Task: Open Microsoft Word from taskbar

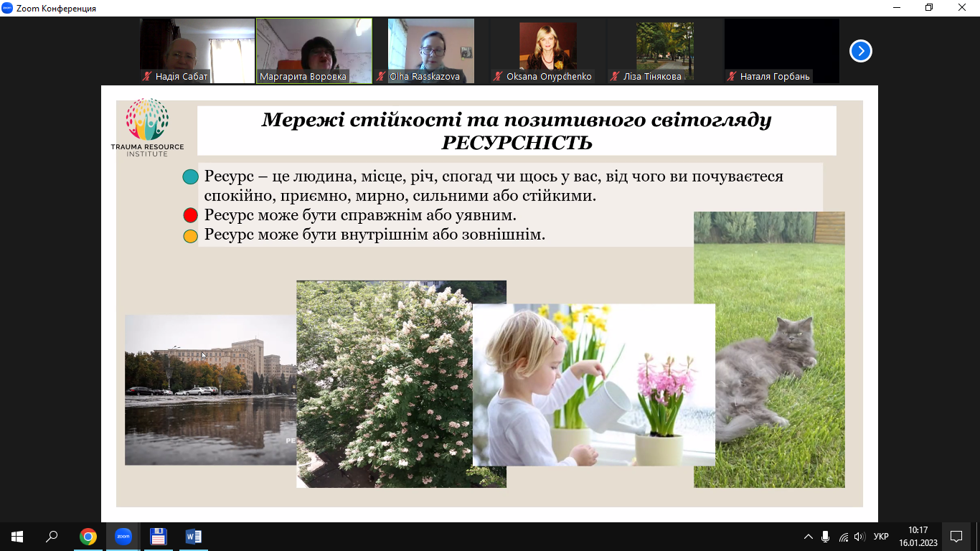Action: coord(193,537)
